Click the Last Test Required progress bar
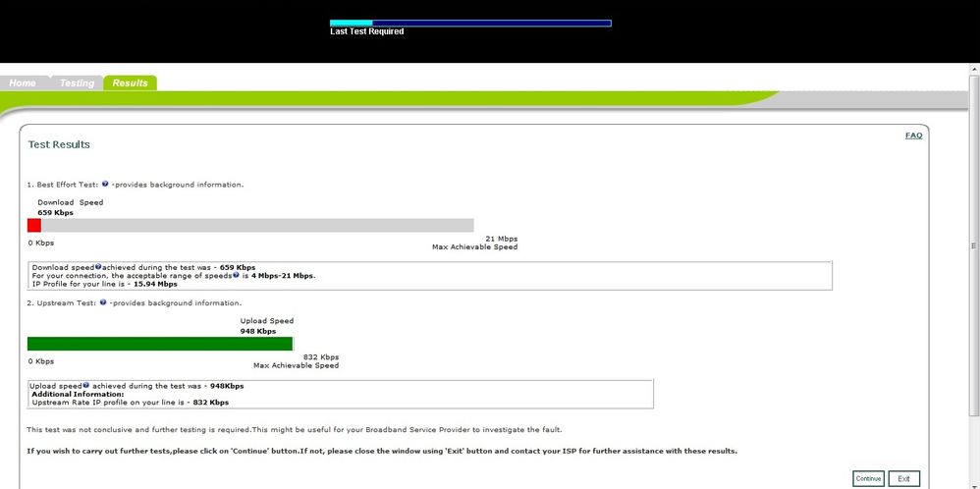Image resolution: width=980 pixels, height=489 pixels. [470, 24]
